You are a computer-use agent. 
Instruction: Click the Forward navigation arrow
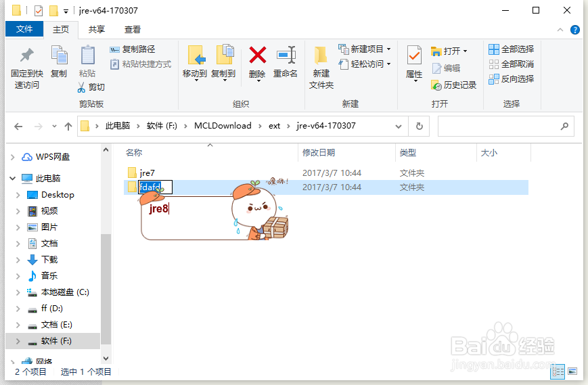point(39,127)
